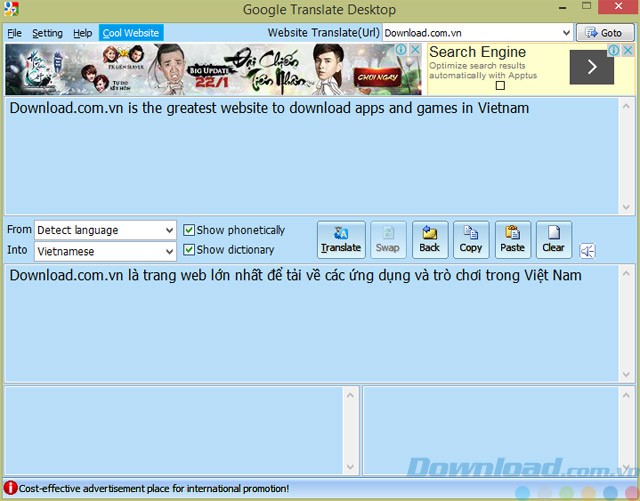This screenshot has height=501, width=640.
Task: Click the Search Engine ad headline
Action: [478, 52]
